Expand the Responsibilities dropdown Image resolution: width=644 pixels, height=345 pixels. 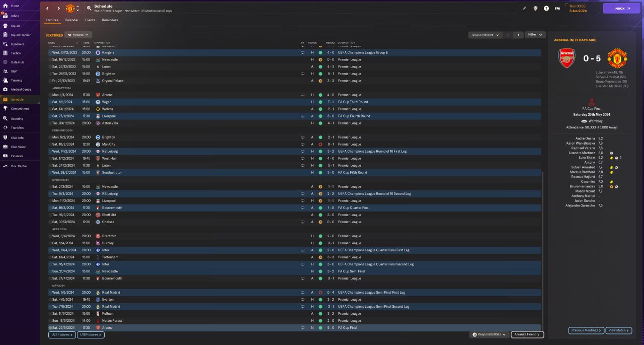pyautogui.click(x=489, y=334)
